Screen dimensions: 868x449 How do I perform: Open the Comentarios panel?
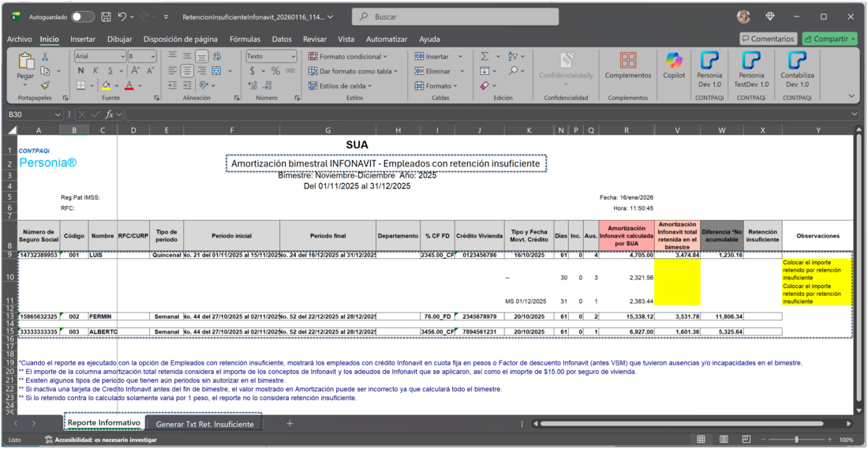(768, 39)
